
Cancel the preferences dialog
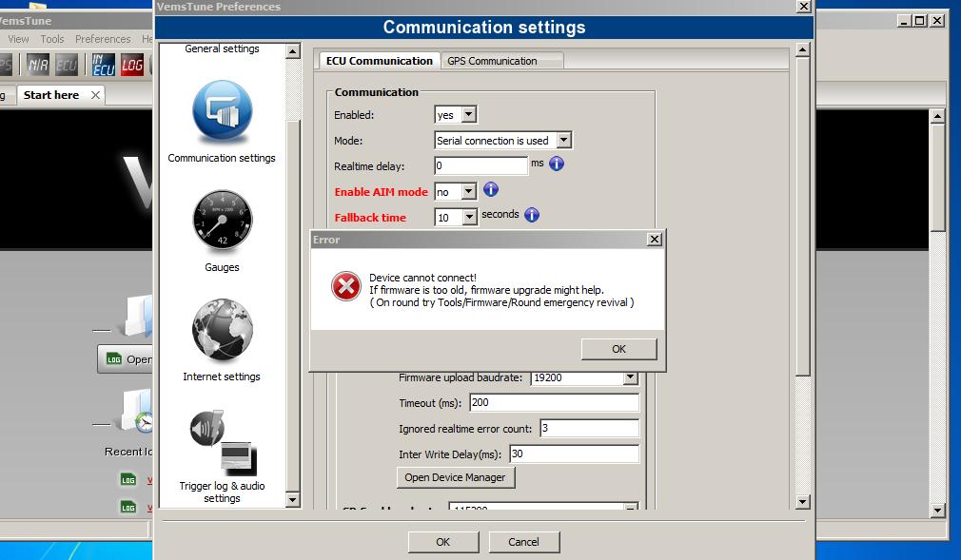523,542
